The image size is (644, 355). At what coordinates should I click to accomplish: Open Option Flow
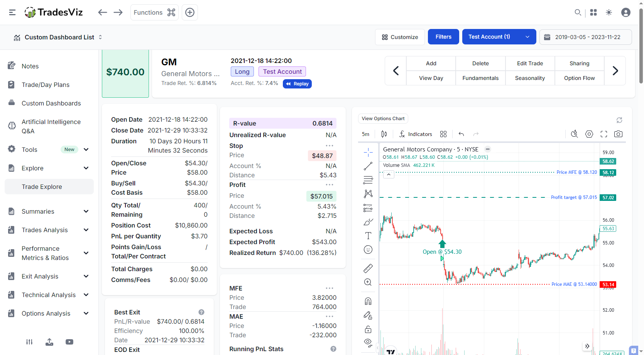(579, 78)
